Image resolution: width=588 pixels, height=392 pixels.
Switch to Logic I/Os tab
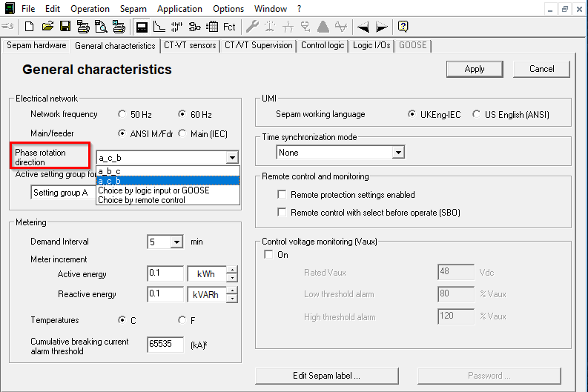pyautogui.click(x=371, y=45)
